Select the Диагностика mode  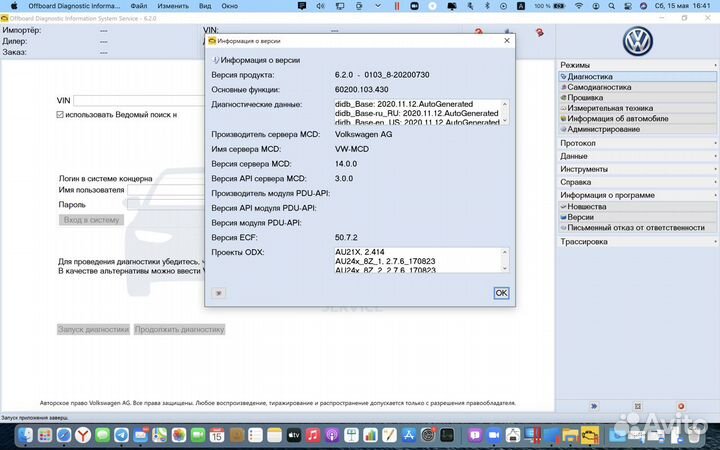[x=638, y=77]
